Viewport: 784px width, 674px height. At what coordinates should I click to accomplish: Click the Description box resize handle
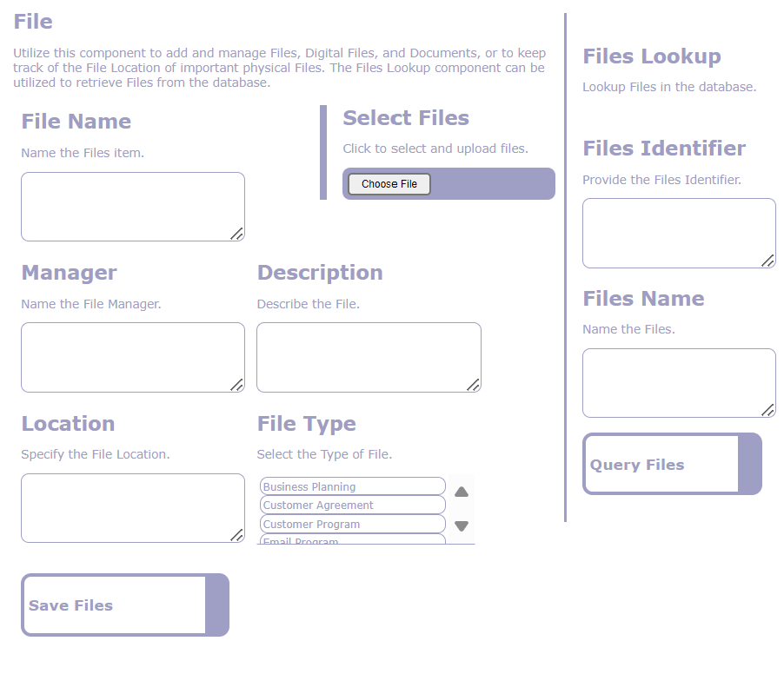coord(473,384)
